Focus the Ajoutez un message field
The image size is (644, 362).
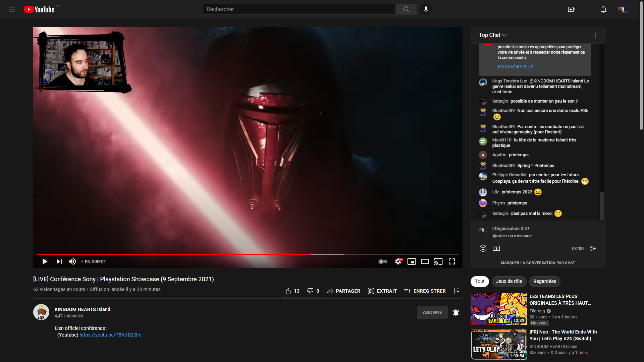pos(544,236)
